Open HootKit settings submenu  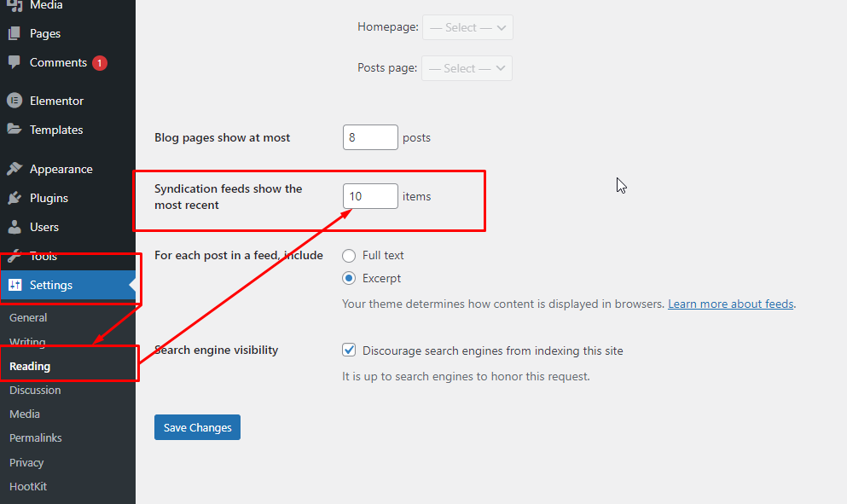tap(28, 486)
